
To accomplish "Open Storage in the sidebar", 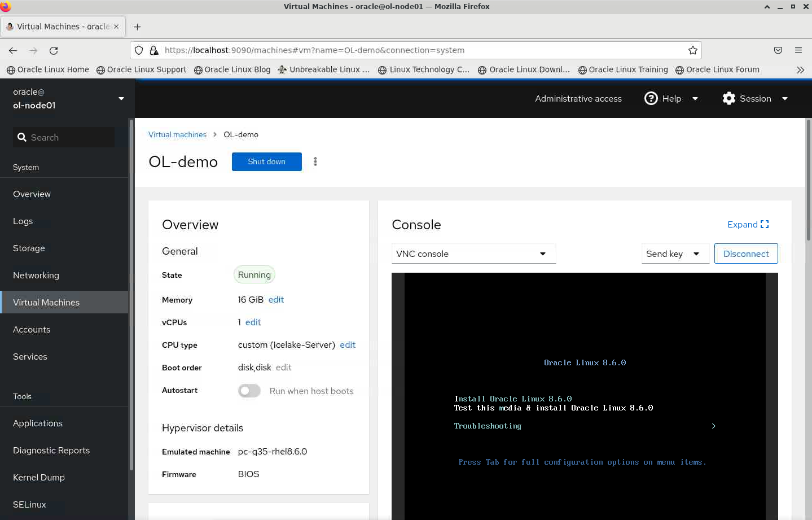I will click(x=64, y=248).
